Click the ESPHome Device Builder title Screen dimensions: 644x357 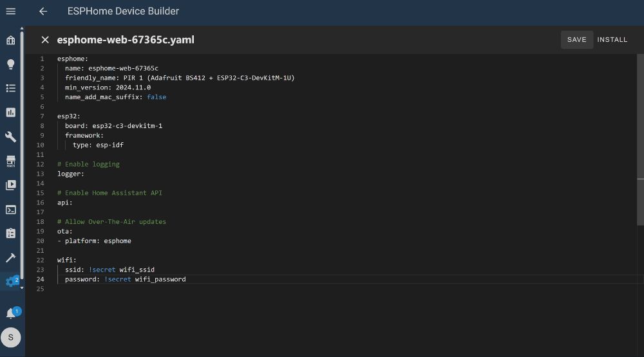(123, 11)
